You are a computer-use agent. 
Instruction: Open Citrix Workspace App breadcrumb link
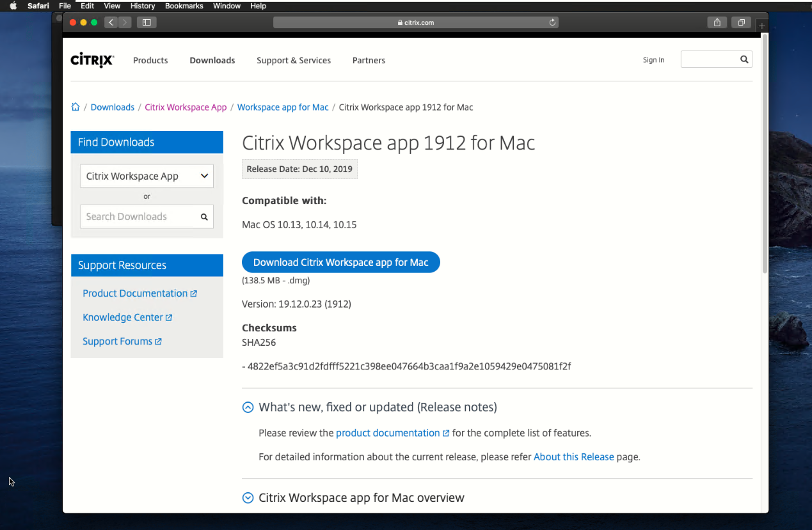coord(186,107)
